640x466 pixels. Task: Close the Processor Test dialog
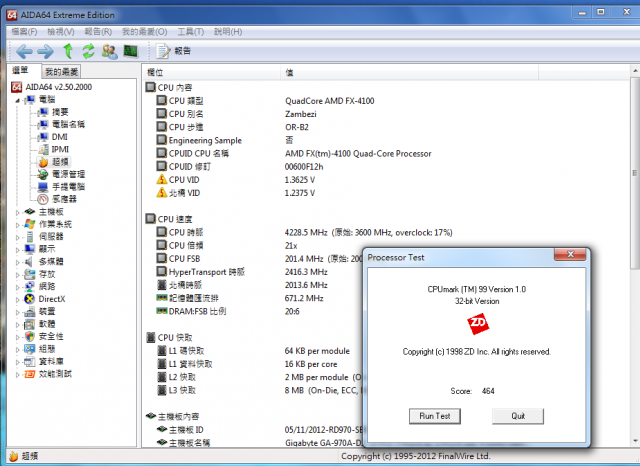(x=570, y=254)
